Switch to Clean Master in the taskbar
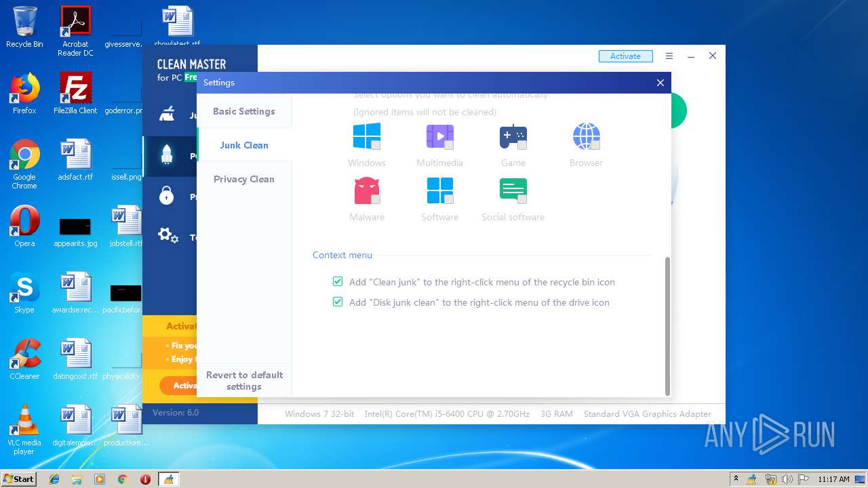Screen dimensions: 868x488 [x=168, y=479]
